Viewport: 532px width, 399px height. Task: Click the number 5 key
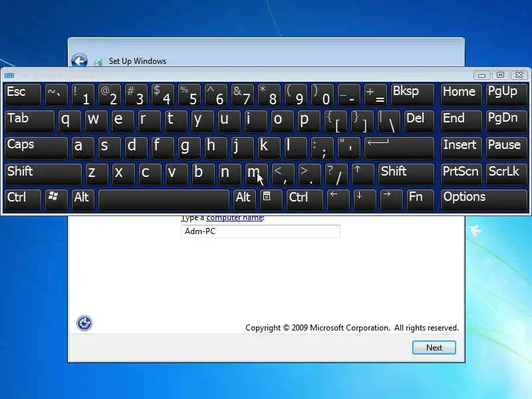tap(190, 94)
